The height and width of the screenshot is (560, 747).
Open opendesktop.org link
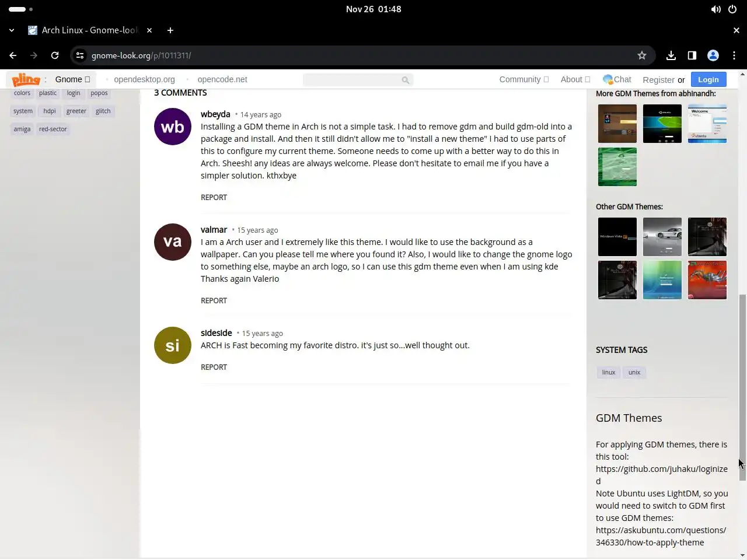(x=144, y=79)
